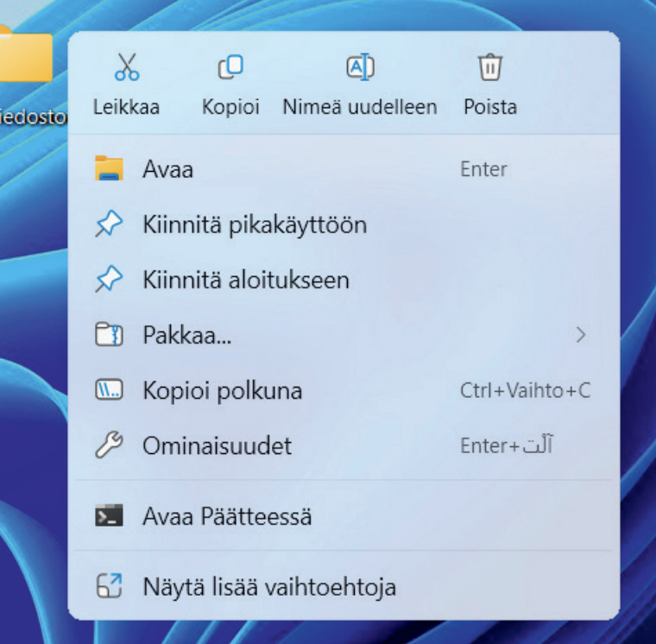Select Kopioi polkuna entry

[x=344, y=390]
